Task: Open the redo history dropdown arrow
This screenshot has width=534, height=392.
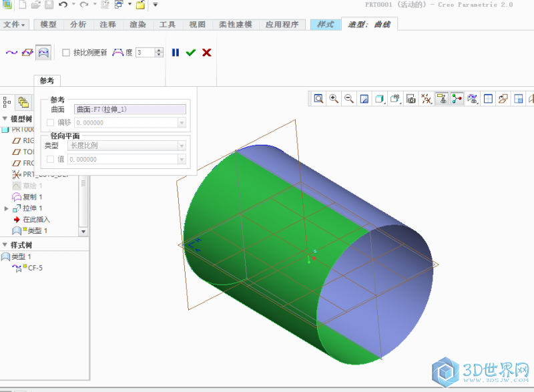Action: coord(95,4)
